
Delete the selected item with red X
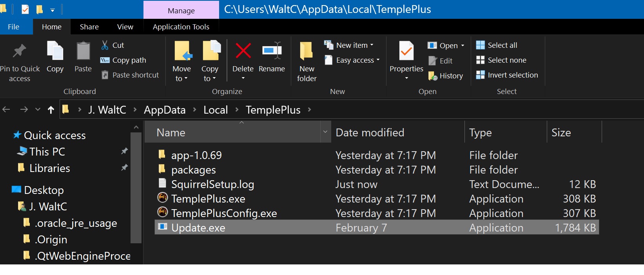(x=243, y=51)
